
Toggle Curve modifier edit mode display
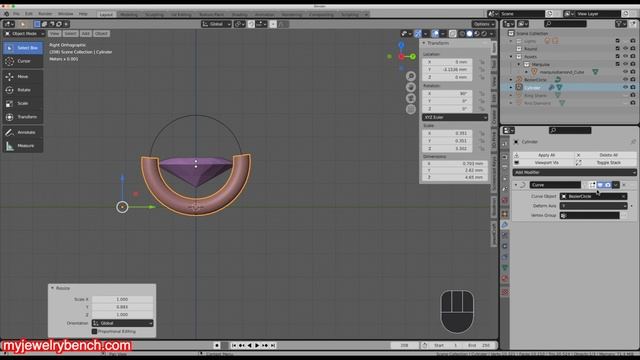coord(593,185)
